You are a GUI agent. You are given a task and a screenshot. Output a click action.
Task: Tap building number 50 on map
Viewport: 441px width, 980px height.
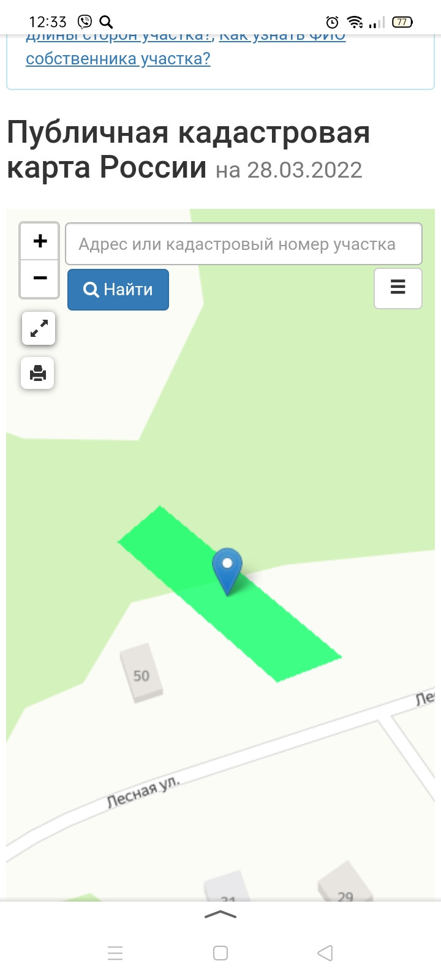(141, 674)
